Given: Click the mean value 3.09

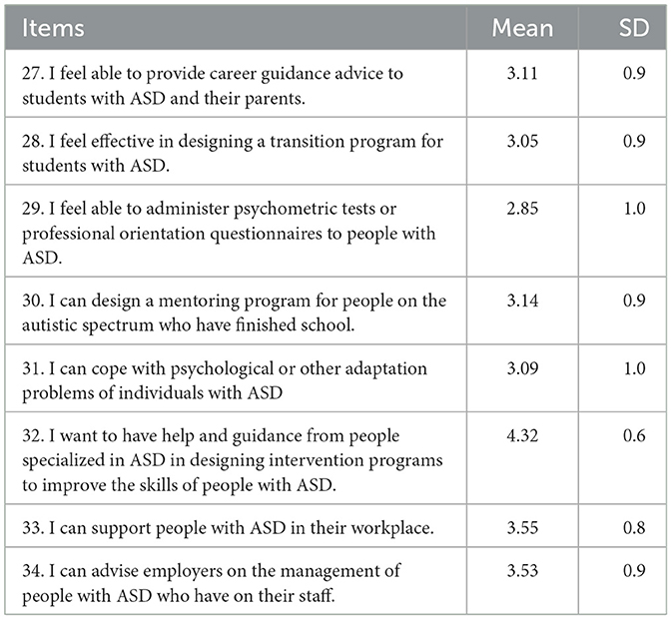Looking at the screenshot, I should click(x=522, y=369).
